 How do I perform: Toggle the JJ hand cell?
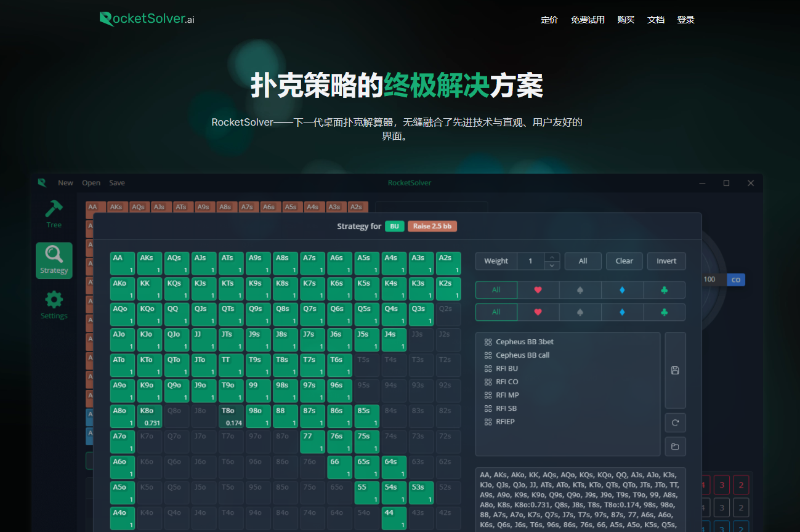click(204, 340)
